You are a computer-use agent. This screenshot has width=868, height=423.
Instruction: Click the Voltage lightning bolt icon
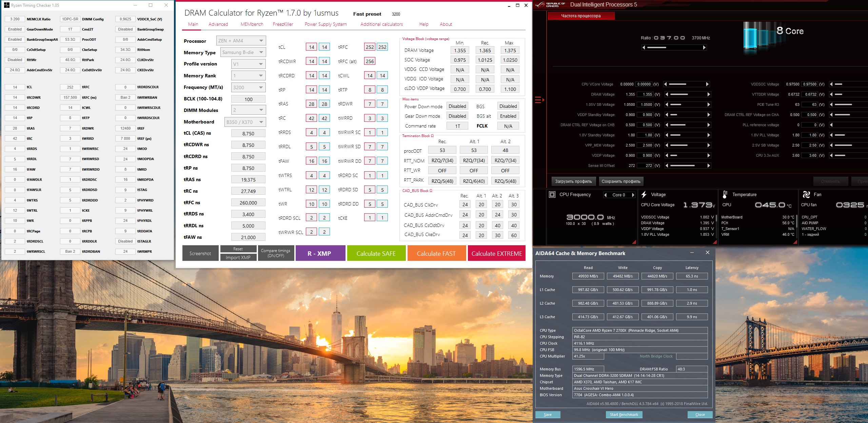[644, 195]
